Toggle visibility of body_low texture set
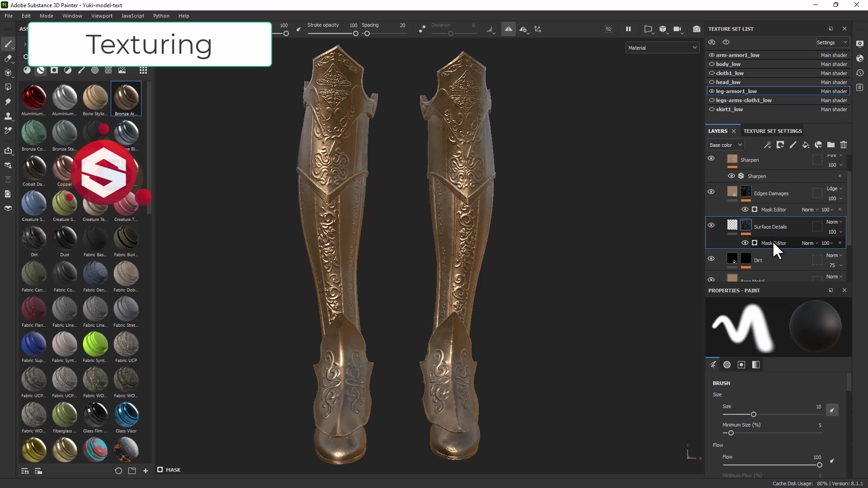 712,64
